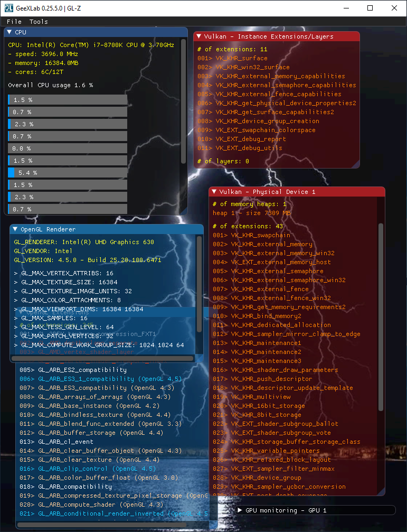The width and height of the screenshot is (407, 532).
Task: Click the 5.4 % CPU core usage bar
Action: click(68, 173)
